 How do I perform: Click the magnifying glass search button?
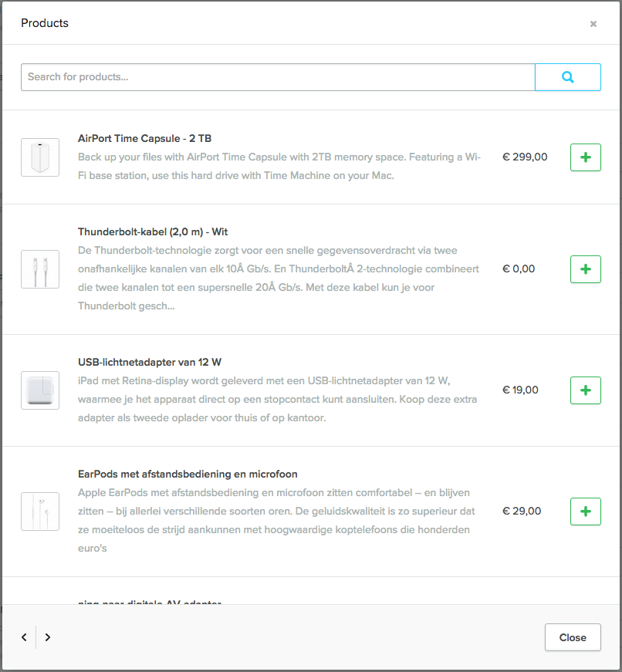pos(567,77)
